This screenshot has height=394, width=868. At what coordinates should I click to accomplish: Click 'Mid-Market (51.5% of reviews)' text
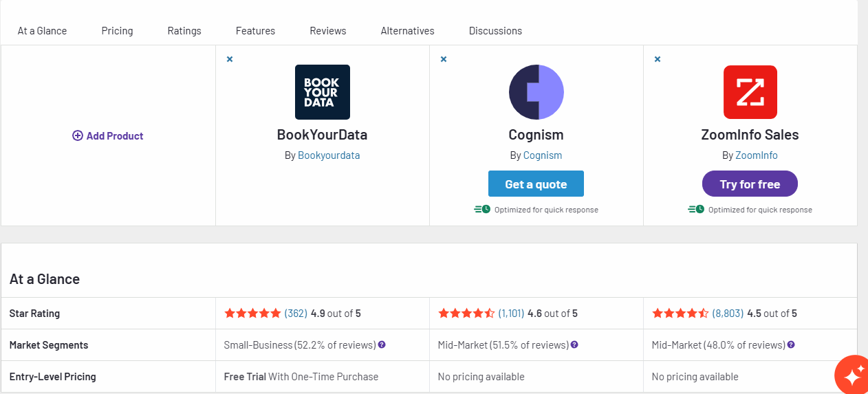(503, 344)
